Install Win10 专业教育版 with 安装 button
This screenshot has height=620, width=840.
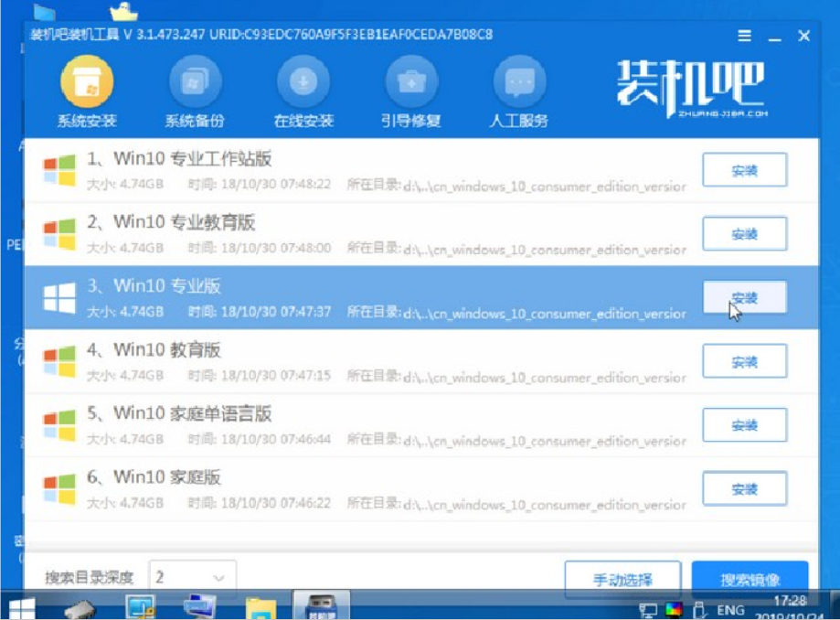coord(744,233)
